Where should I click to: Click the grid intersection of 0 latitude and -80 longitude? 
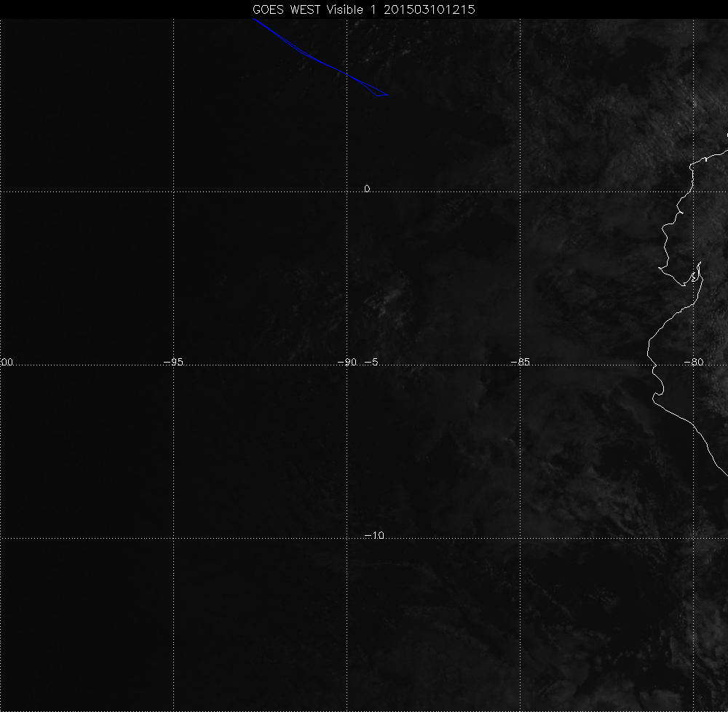(x=694, y=191)
